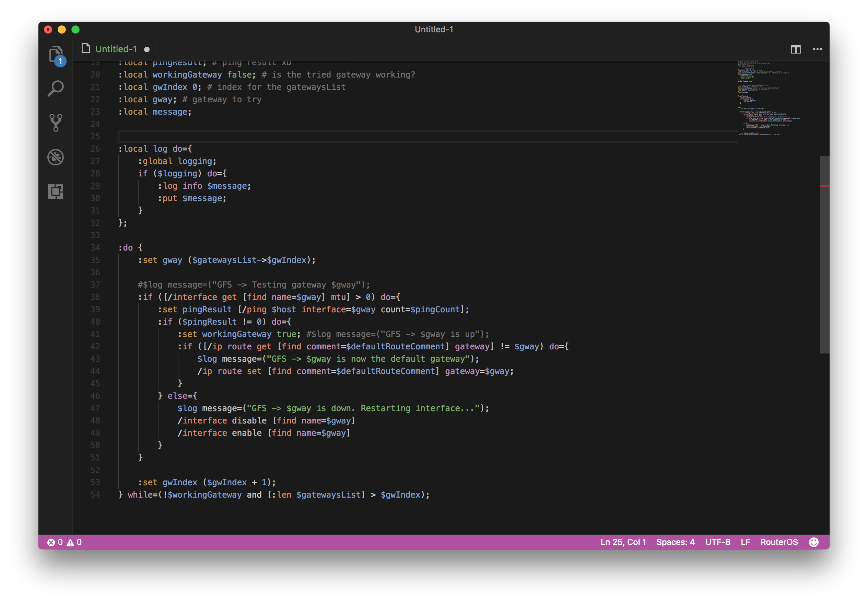Open the Debug view icon
Image resolution: width=868 pixels, height=604 pixels.
56,157
